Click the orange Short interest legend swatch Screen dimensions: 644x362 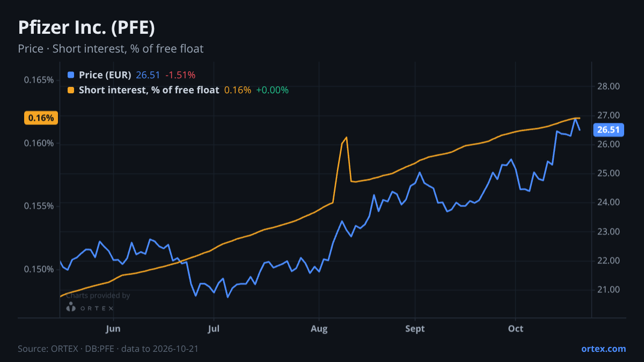(71, 90)
